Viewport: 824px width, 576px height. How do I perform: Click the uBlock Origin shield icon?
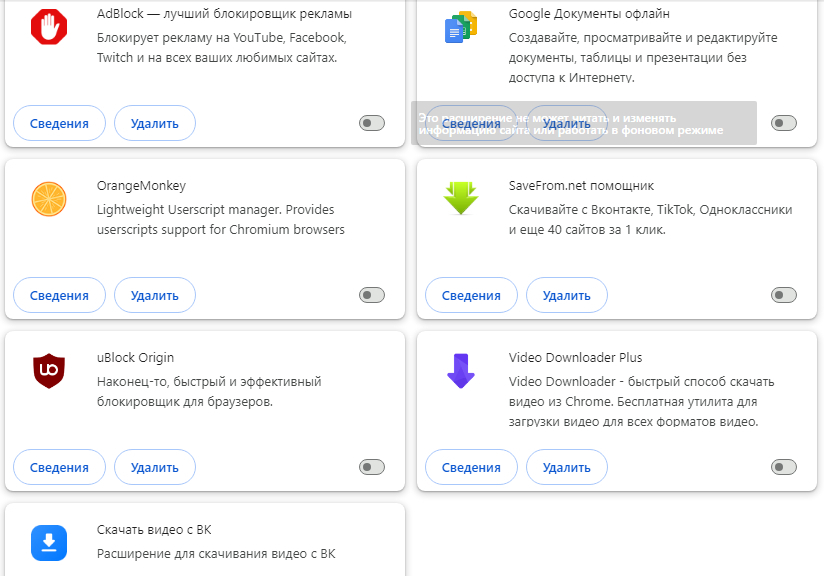pos(48,371)
